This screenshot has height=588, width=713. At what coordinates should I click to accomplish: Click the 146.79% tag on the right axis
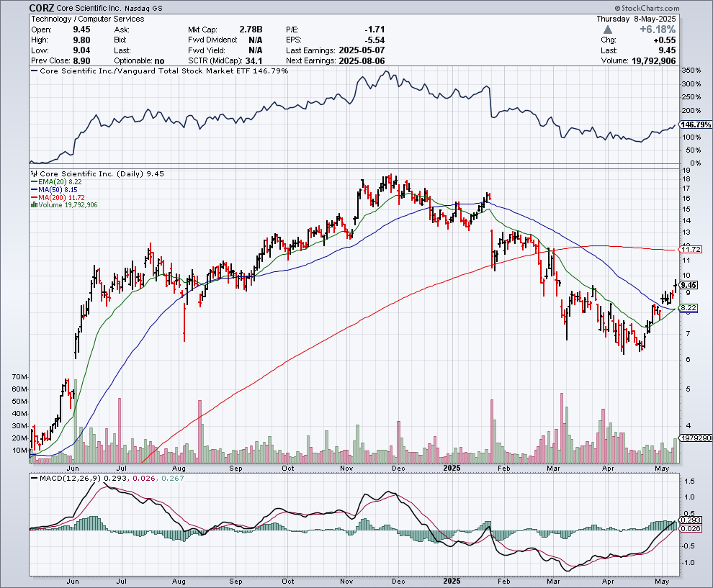pos(696,125)
